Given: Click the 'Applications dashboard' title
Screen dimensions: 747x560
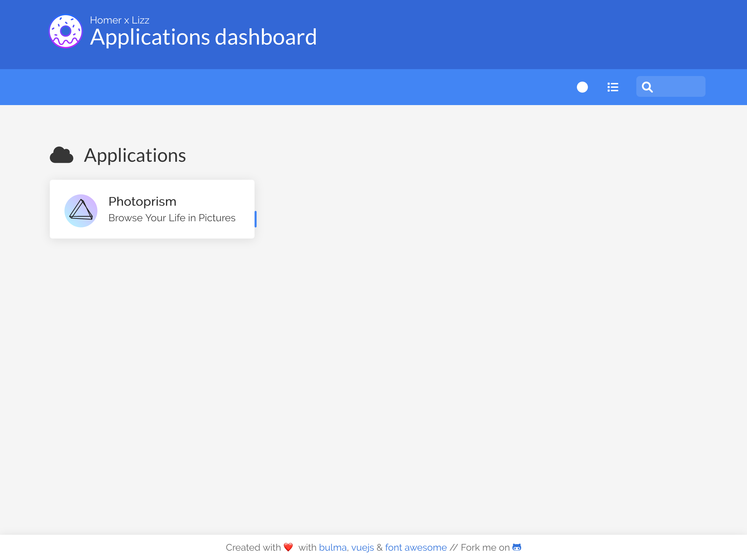Looking at the screenshot, I should tap(203, 37).
